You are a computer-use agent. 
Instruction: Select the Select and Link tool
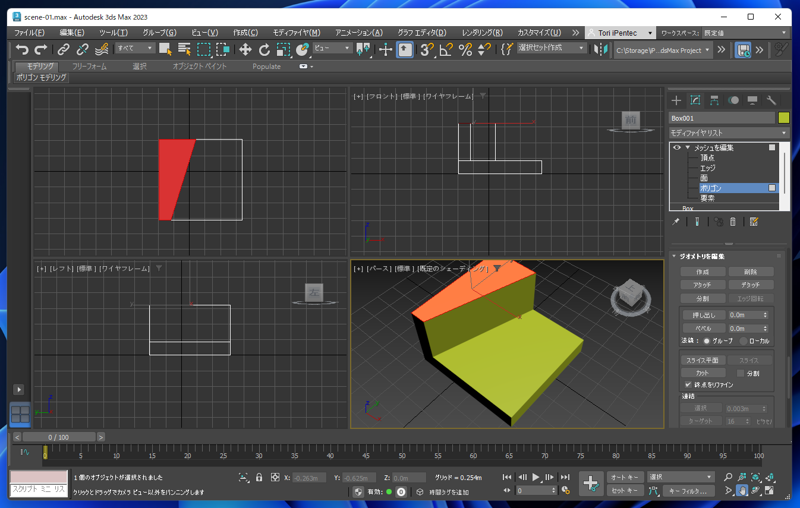pyautogui.click(x=63, y=49)
